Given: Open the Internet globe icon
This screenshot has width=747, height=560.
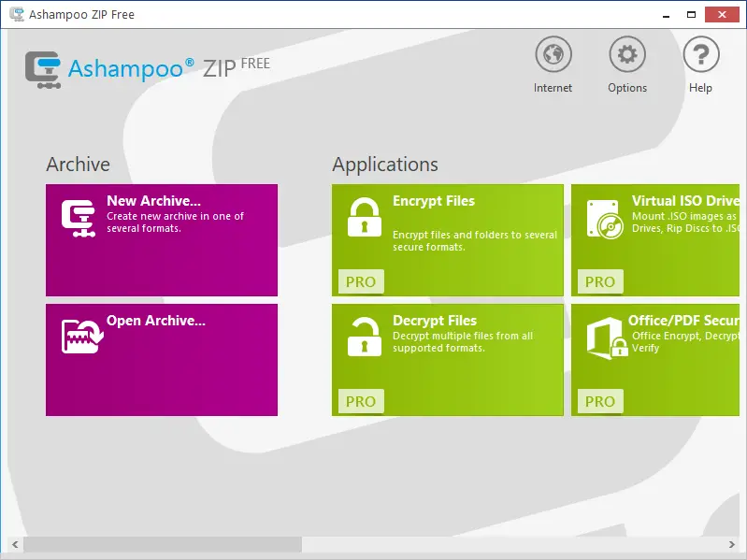Looking at the screenshot, I should [553, 54].
